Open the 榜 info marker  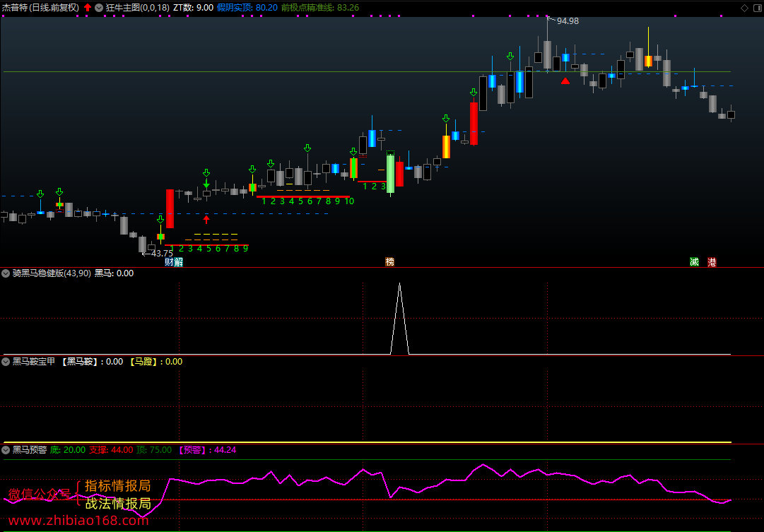point(390,262)
